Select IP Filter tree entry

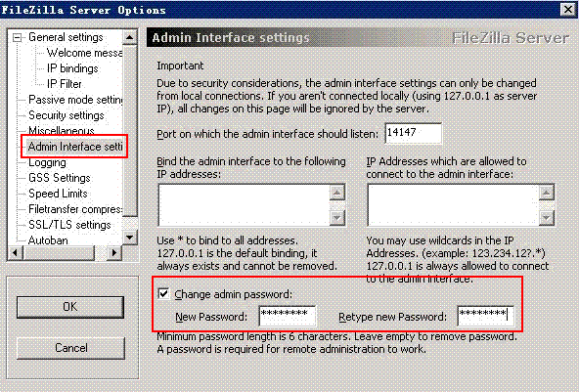64,84
